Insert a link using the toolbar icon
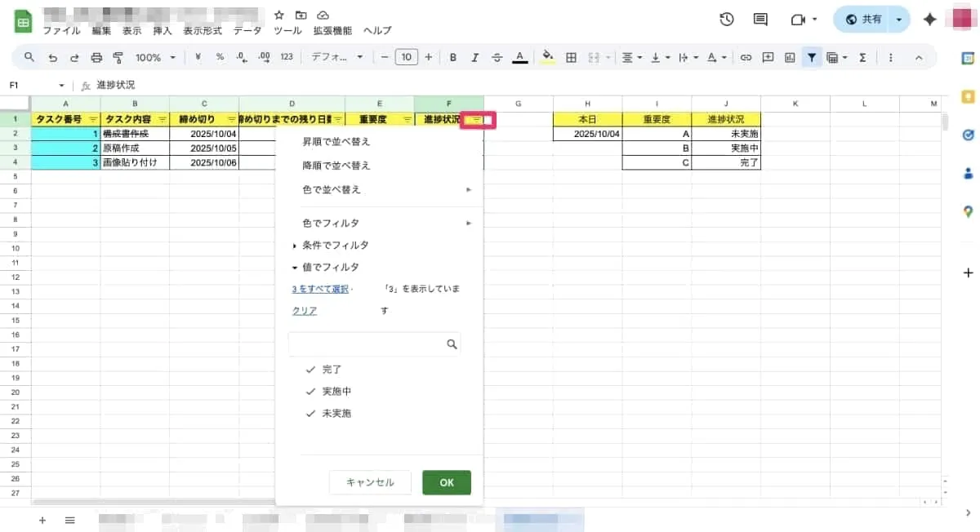The height and width of the screenshot is (532, 980). [746, 57]
